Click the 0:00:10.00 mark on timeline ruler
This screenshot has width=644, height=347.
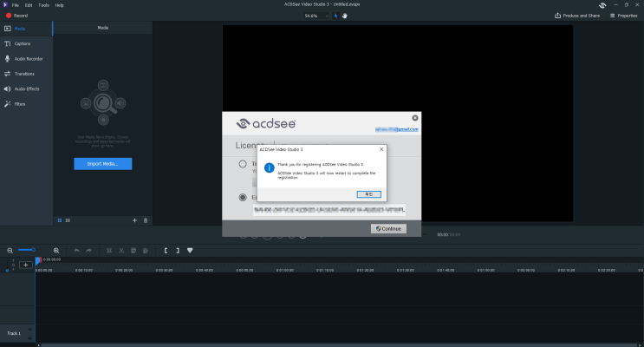click(84, 270)
